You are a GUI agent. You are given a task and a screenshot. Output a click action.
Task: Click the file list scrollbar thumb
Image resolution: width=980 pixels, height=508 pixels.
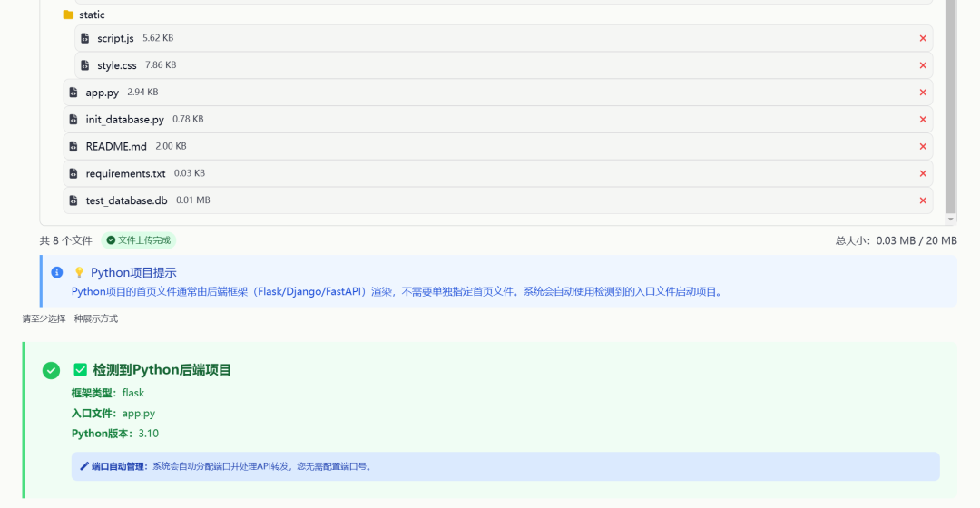[950, 106]
